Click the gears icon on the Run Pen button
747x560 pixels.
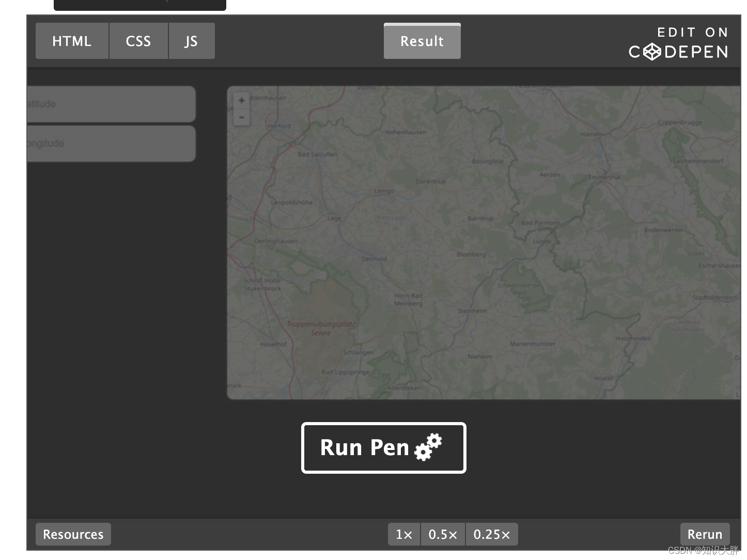[428, 448]
